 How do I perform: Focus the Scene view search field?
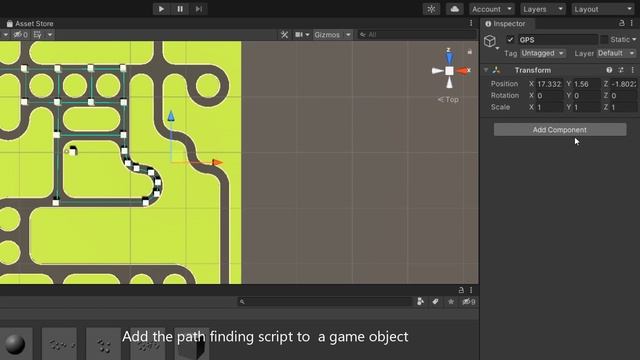click(416, 35)
